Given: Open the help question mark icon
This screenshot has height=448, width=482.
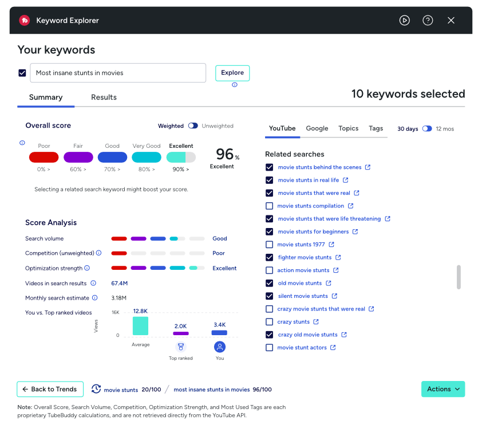Looking at the screenshot, I should (428, 20).
